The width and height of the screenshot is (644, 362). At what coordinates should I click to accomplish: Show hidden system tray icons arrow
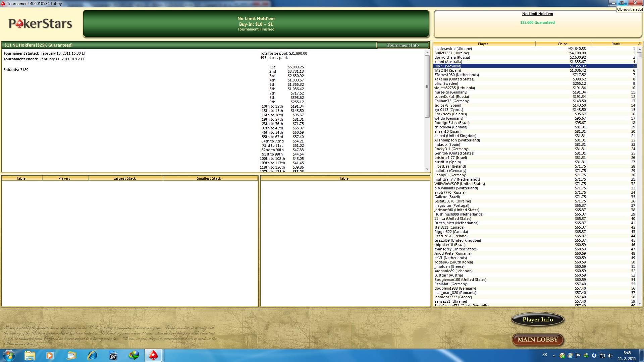[554, 356]
